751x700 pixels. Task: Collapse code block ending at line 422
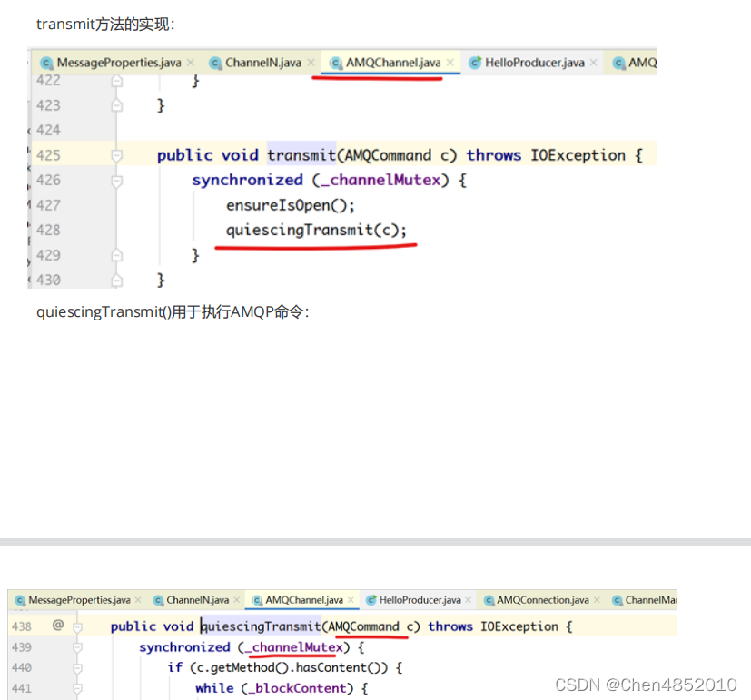point(117,81)
